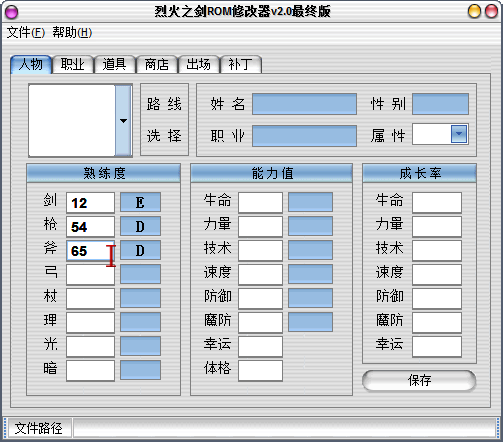The width and height of the screenshot is (503, 442).
Task: Click the 幸运 growth rate input field
Action: coord(437,347)
